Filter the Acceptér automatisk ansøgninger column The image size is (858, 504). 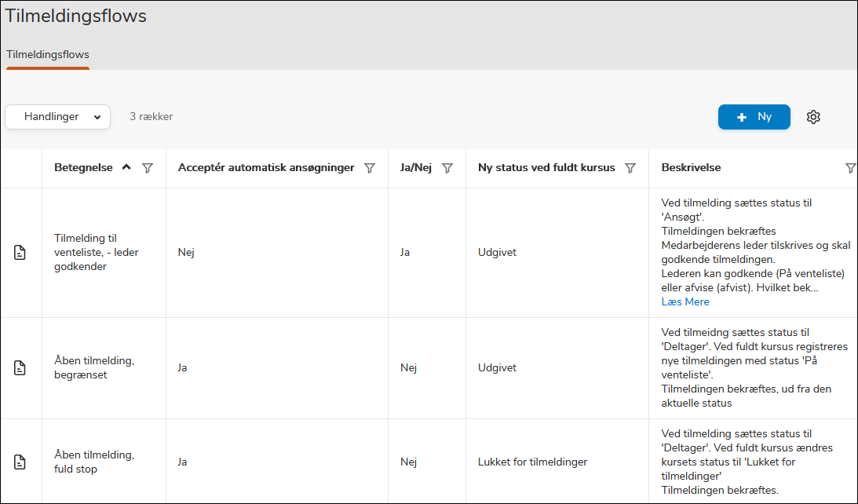pos(370,168)
